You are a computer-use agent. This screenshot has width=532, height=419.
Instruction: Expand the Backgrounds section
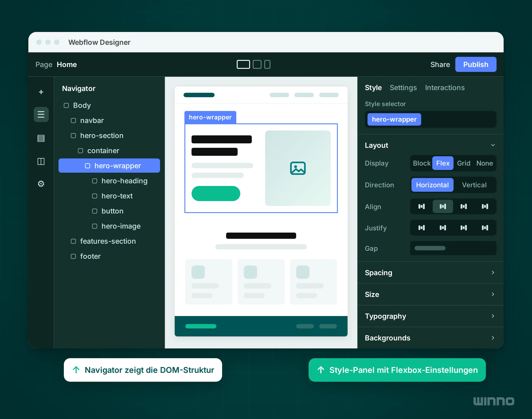pos(430,338)
